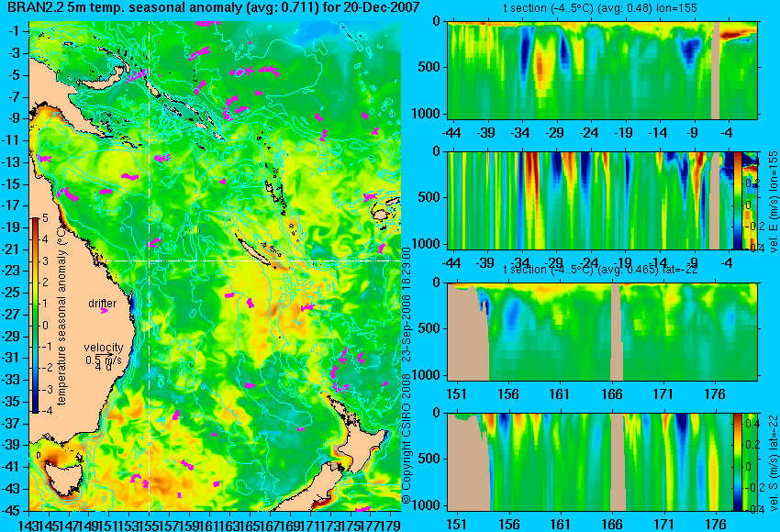The image size is (780, 532).
Task: Click the '179' longitude tick below the map
Action: pyautogui.click(x=391, y=524)
